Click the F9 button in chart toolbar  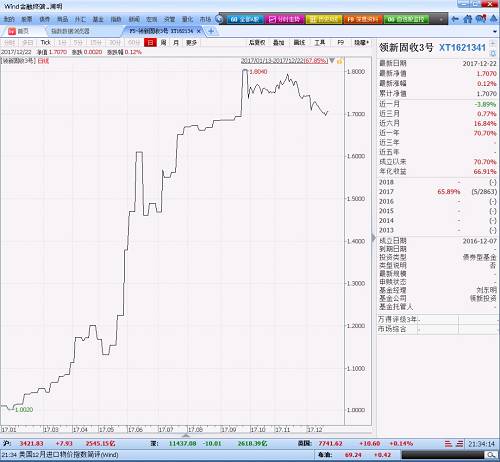pos(340,43)
